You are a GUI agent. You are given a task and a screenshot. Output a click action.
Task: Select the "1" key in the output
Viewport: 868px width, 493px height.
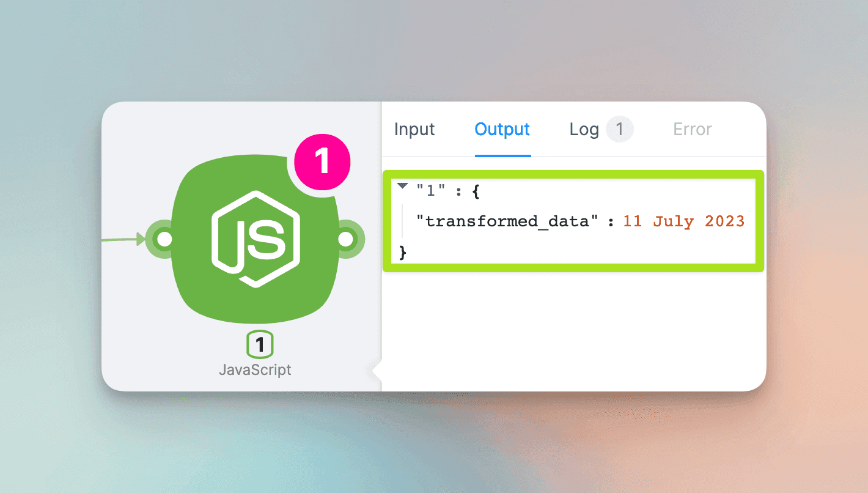429,191
